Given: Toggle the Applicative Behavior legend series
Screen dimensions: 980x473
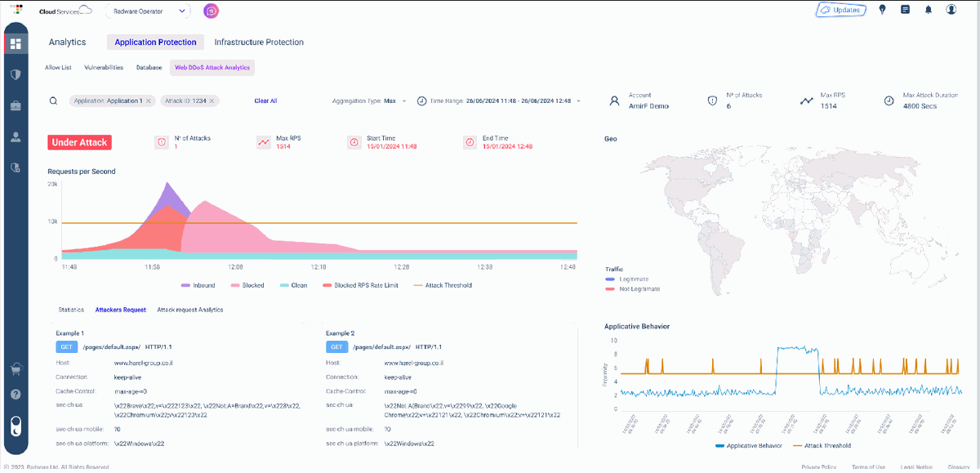Looking at the screenshot, I should (x=749, y=446).
